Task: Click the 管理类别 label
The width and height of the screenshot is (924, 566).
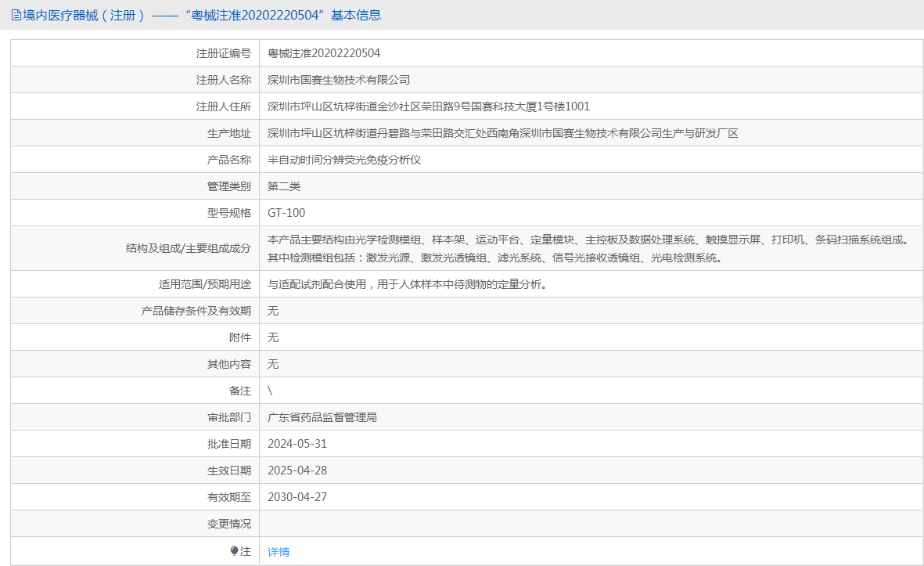Action: (x=228, y=186)
